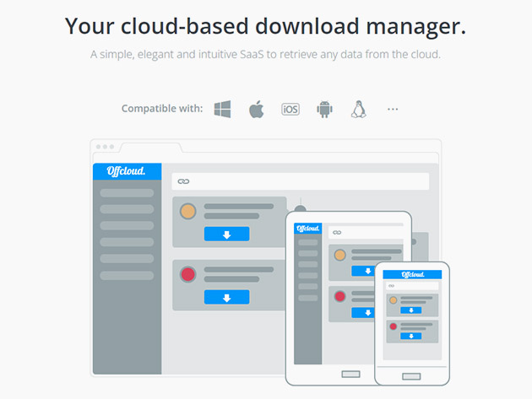Viewport: 532px width, 399px height.
Task: Click the Apple logo icon
Action: 257,109
